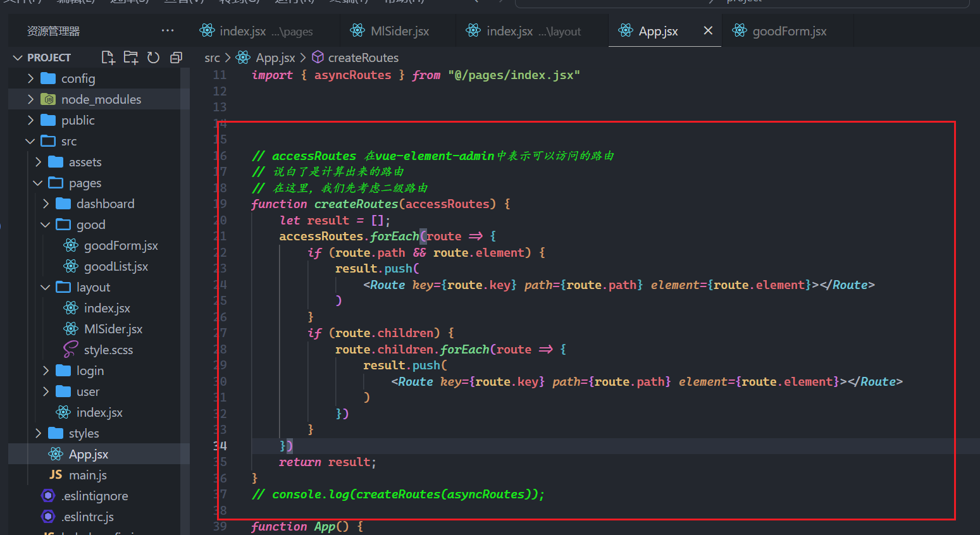Viewport: 980px width, 535px height.
Task: Click the "@/pages/index.jsx" import string
Action: click(x=514, y=75)
